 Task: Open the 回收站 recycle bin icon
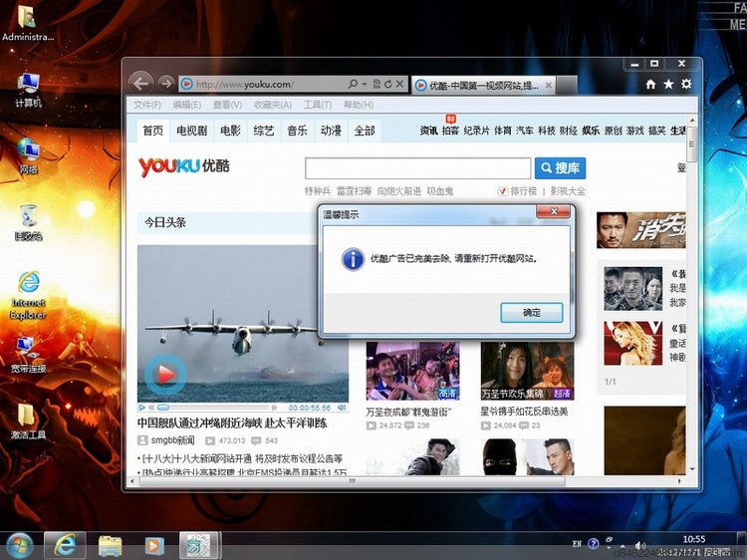click(x=28, y=222)
